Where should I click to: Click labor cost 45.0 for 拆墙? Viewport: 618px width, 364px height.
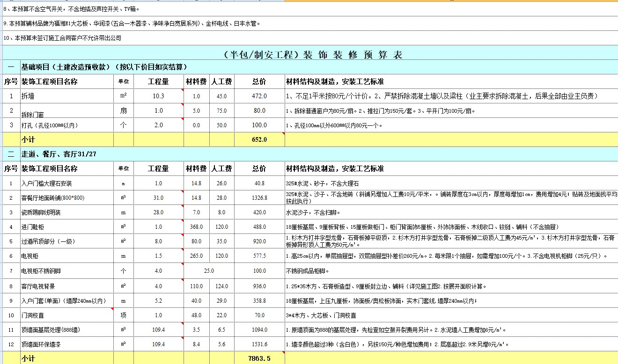click(221, 96)
